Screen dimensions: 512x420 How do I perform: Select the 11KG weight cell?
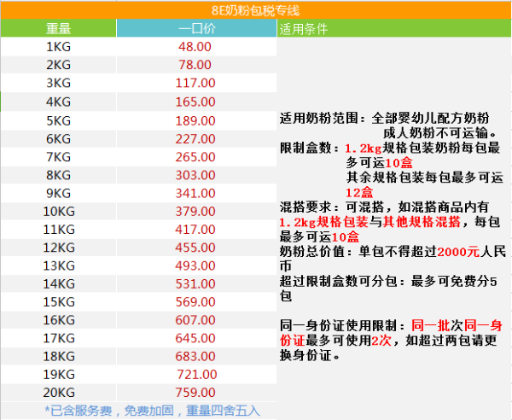tap(58, 230)
